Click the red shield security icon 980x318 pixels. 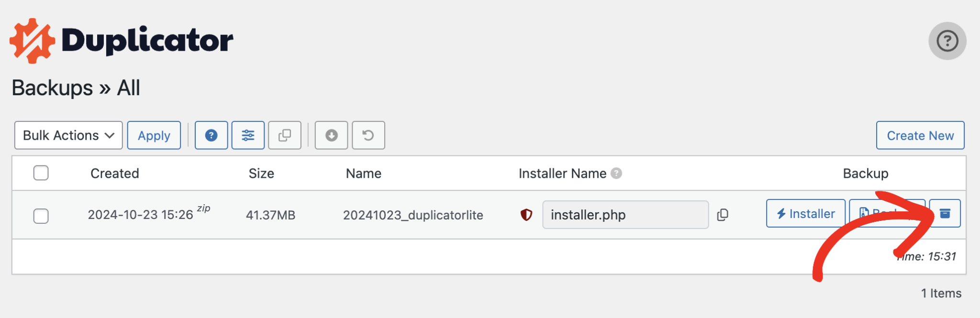pyautogui.click(x=526, y=215)
